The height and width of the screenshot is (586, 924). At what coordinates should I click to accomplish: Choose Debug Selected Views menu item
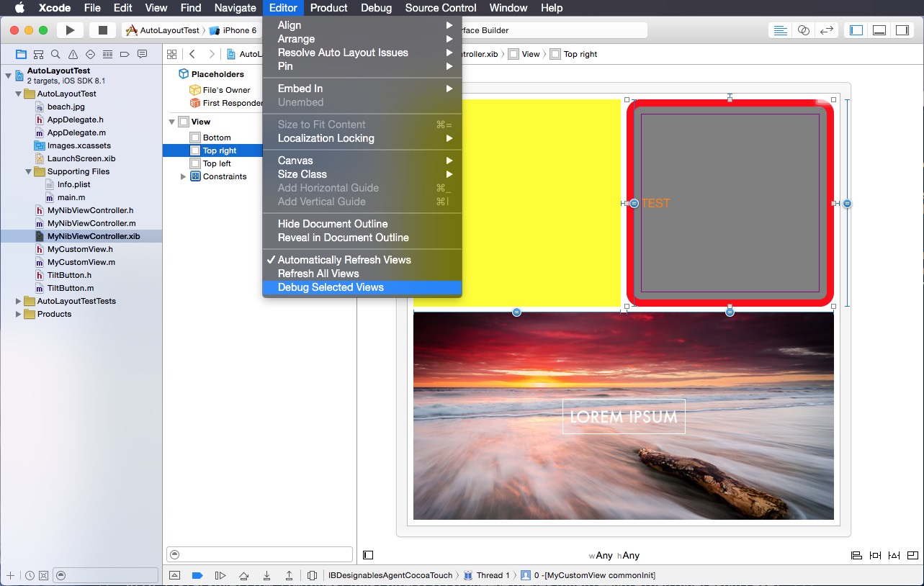pos(331,287)
